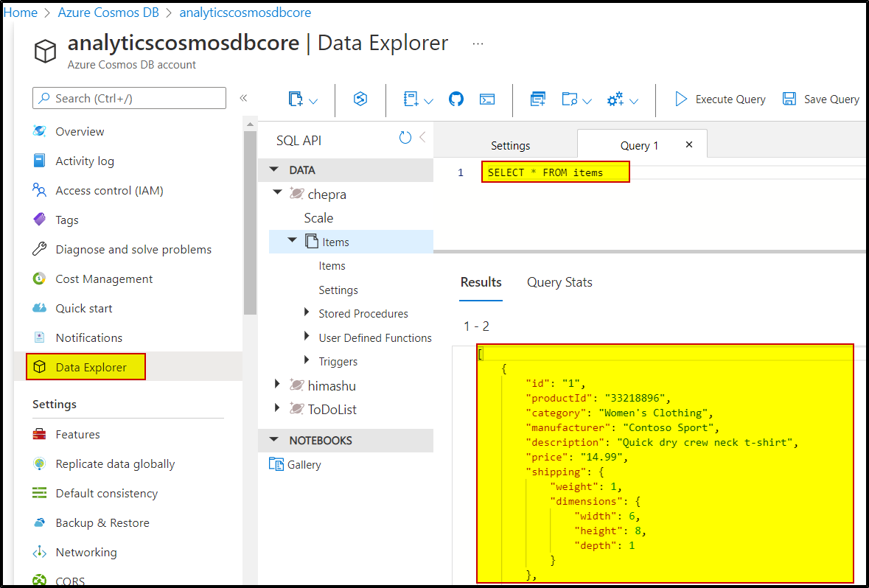869x588 pixels.
Task: Open the Open Query dropdown arrow
Action: 587,102
